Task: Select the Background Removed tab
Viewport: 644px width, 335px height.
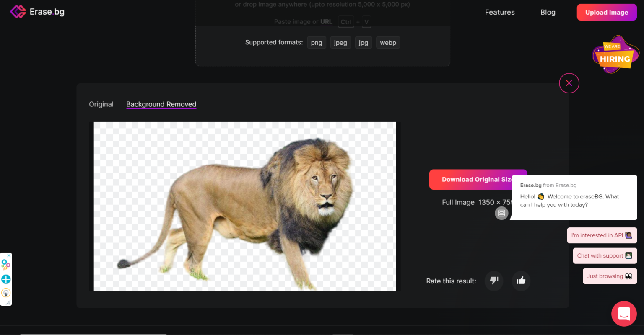Action: (161, 104)
